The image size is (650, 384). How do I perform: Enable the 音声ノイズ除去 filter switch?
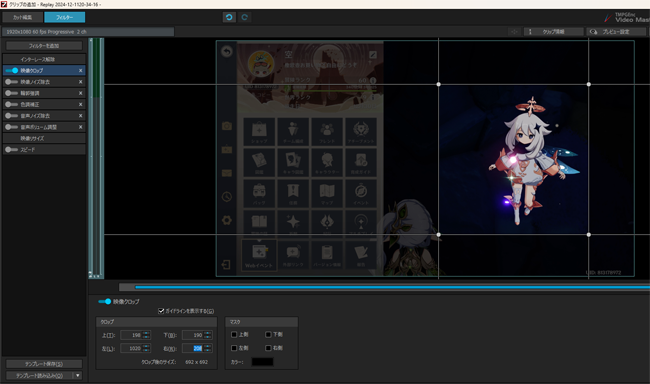[x=12, y=115]
